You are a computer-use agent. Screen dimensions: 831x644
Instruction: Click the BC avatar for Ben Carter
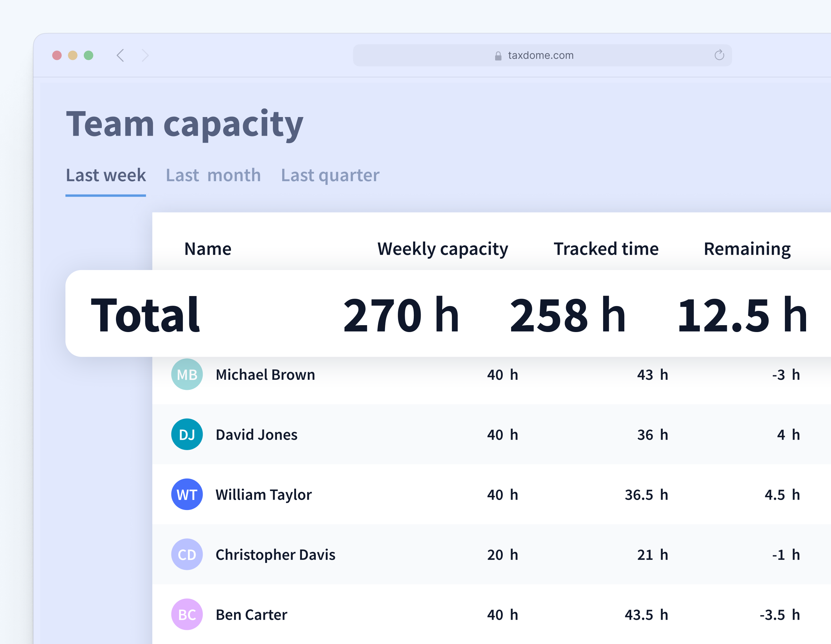pyautogui.click(x=187, y=614)
